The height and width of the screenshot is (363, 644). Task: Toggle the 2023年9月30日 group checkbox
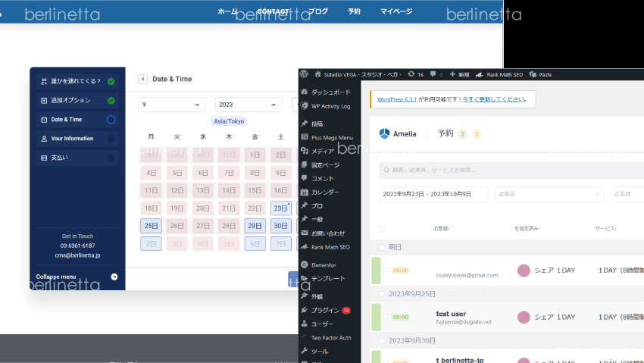pos(382,341)
